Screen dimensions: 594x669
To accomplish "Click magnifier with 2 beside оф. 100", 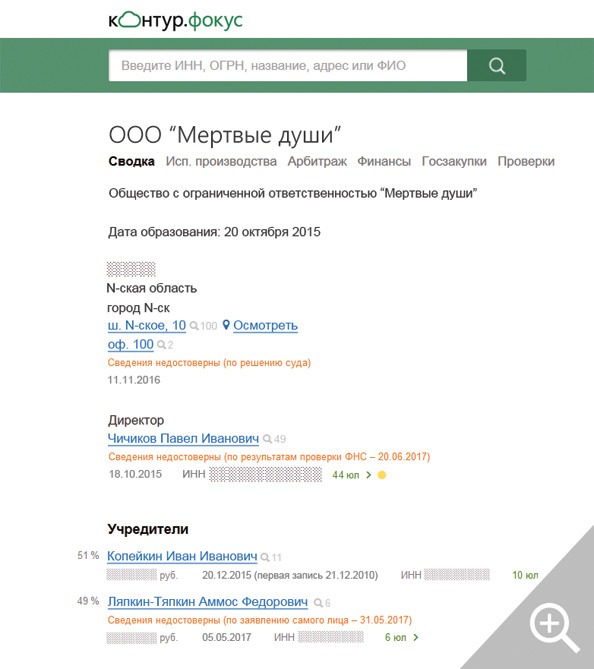I will [165, 345].
